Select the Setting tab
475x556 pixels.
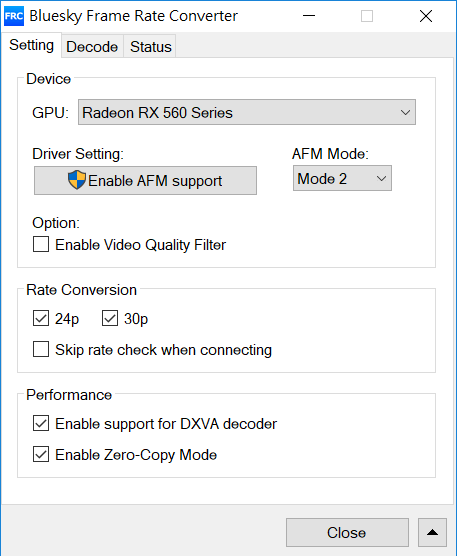(32, 45)
